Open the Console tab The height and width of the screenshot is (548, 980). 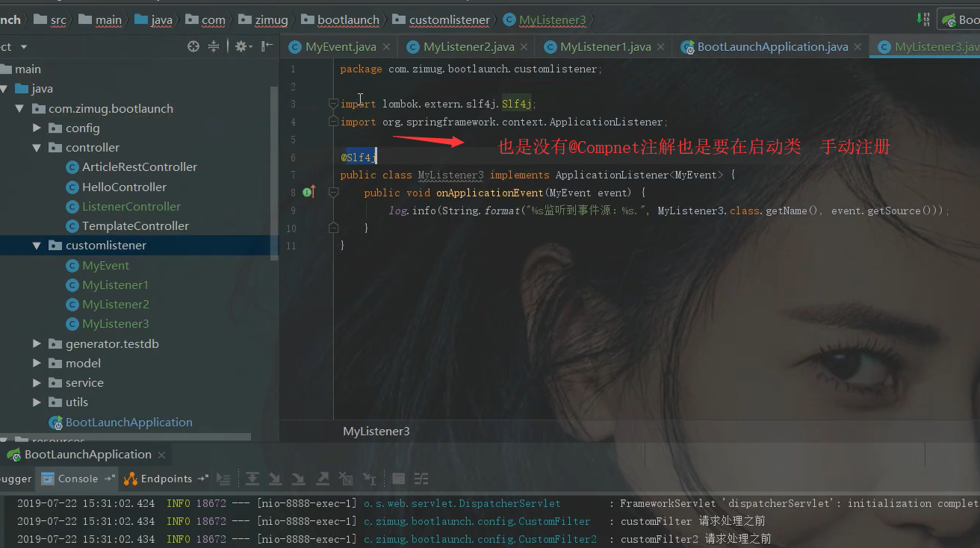(78, 479)
